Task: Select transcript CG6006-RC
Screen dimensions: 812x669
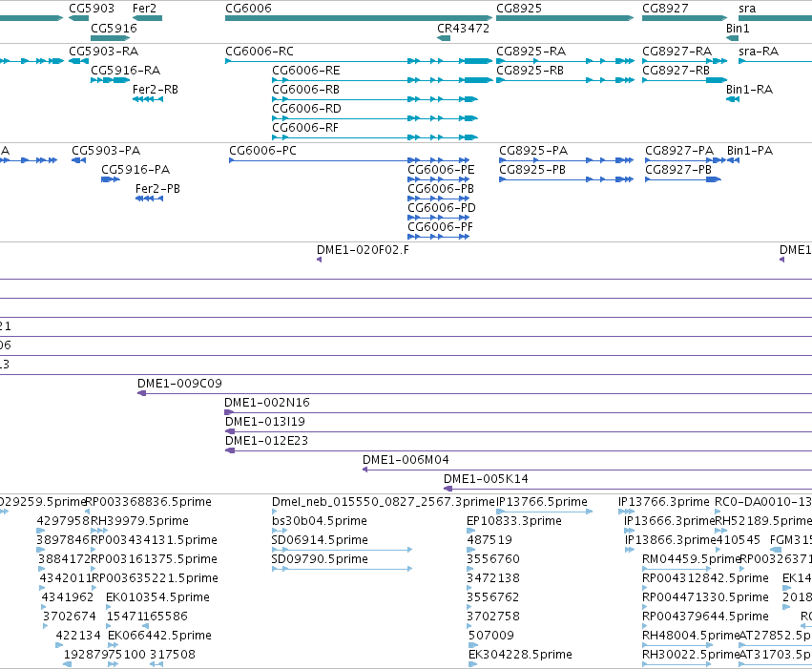Action: pos(359,61)
